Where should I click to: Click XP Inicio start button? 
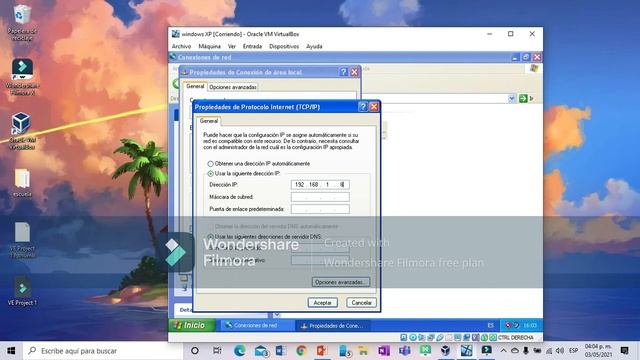(x=193, y=325)
